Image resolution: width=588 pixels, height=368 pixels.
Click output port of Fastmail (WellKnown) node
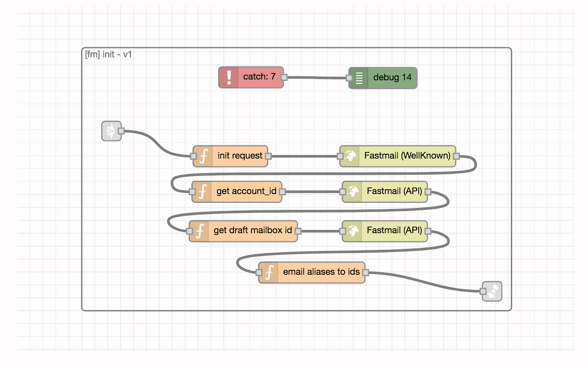click(457, 156)
